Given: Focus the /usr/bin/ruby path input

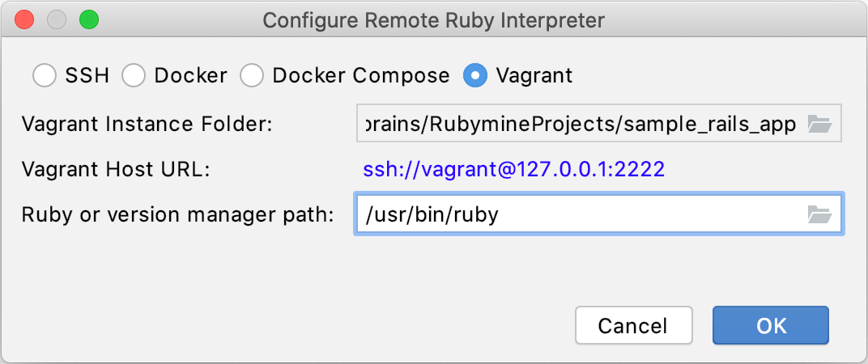Looking at the screenshot, I should click(x=579, y=214).
